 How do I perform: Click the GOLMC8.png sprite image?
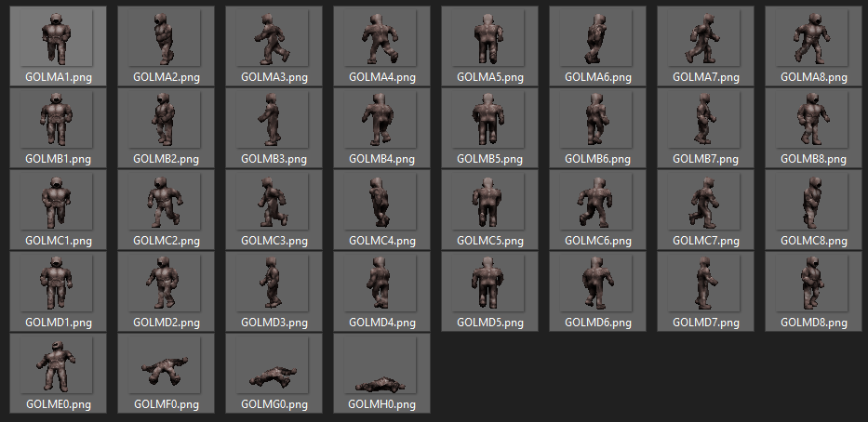pos(812,202)
